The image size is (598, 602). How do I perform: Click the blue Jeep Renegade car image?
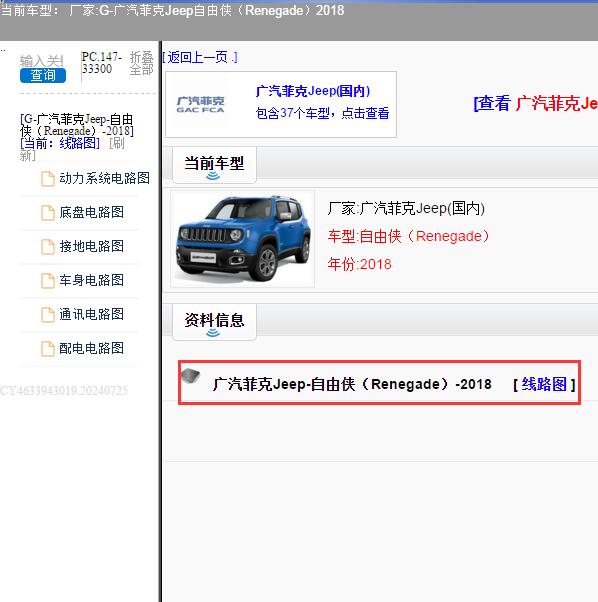(243, 239)
